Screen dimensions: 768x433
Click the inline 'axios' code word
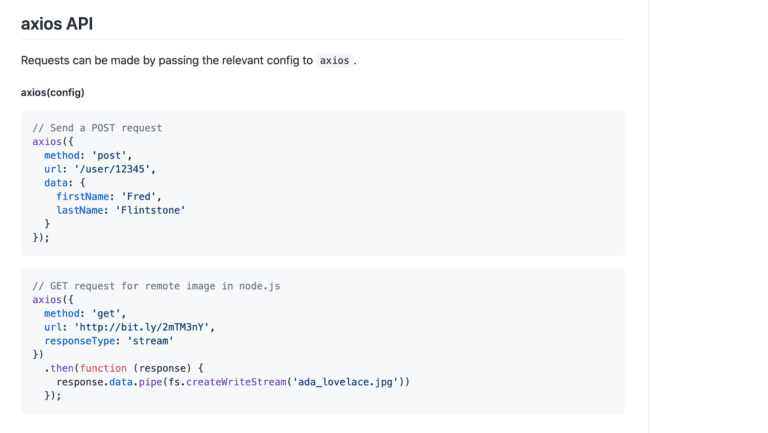coord(335,60)
